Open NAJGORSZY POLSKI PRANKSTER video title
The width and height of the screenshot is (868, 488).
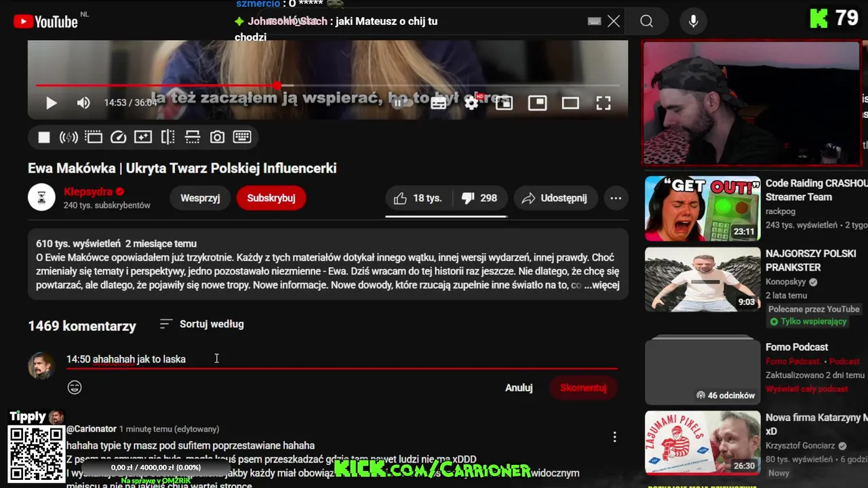pos(811,260)
